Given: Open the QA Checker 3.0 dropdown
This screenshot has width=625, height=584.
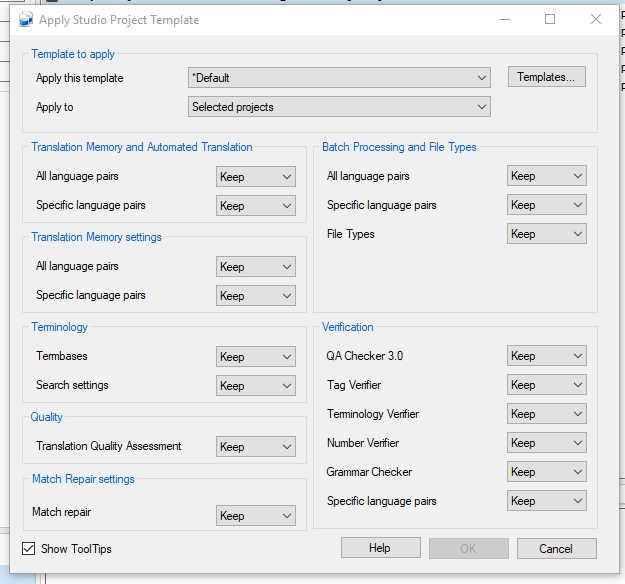Looking at the screenshot, I should [x=547, y=356].
